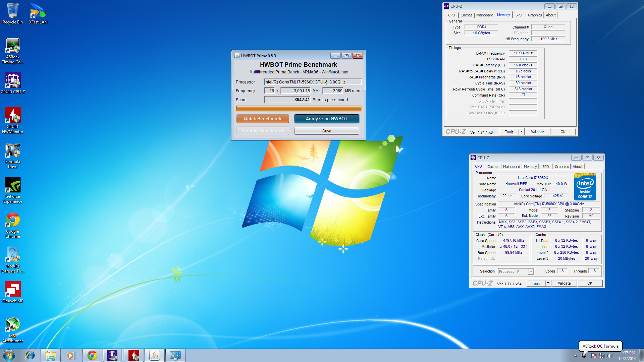The height and width of the screenshot is (362, 644).
Task: Open About tab in upper CPU-Z window
Action: [550, 15]
